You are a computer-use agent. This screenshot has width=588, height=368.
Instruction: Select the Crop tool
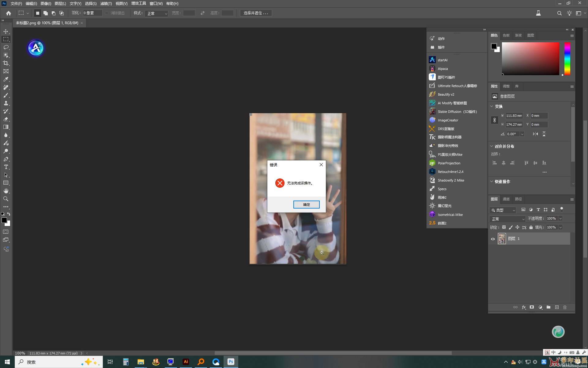pos(6,63)
